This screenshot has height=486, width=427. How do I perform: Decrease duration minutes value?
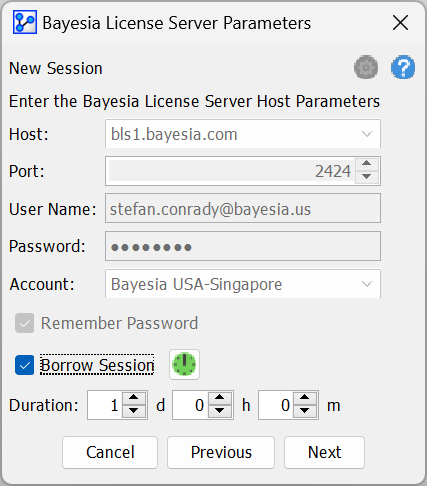coord(305,411)
